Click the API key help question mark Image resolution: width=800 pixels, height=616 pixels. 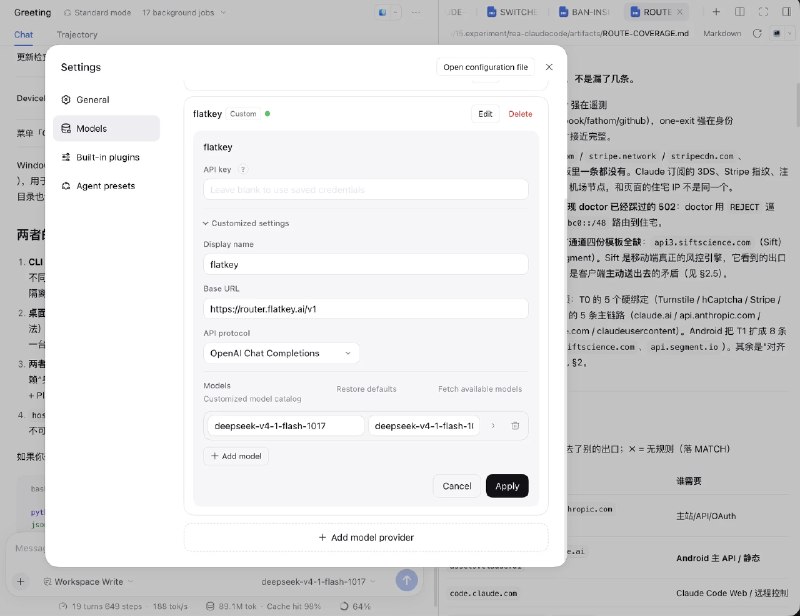(x=243, y=169)
